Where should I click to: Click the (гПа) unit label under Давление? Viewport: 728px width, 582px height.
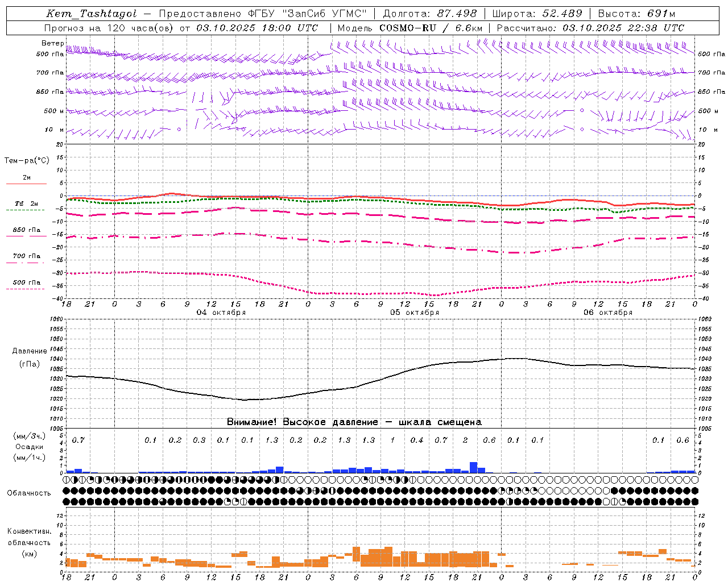click(x=30, y=364)
